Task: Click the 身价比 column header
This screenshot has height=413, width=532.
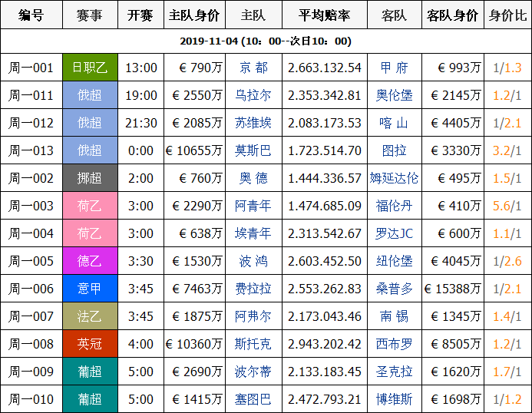Action: 507,15
